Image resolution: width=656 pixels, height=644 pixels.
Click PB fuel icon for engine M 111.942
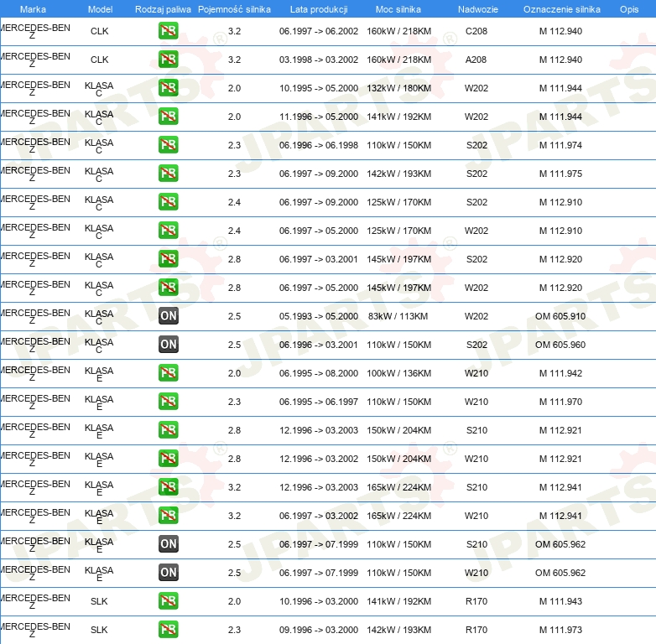coord(168,373)
